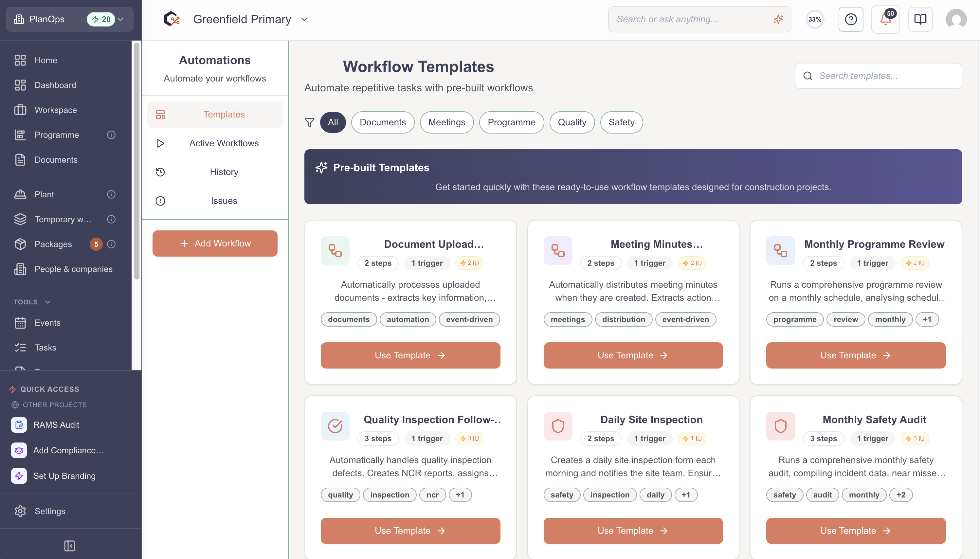Screen dimensions: 980x559
Task: Use Monthly Safety Audit template
Action: (856, 531)
